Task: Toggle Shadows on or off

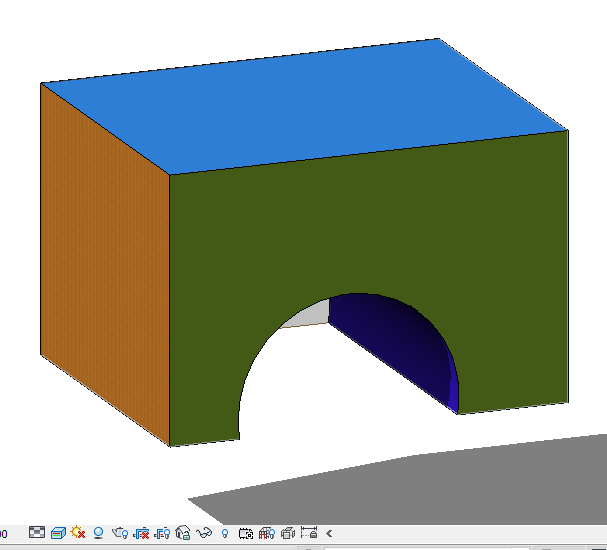Action: (x=99, y=533)
